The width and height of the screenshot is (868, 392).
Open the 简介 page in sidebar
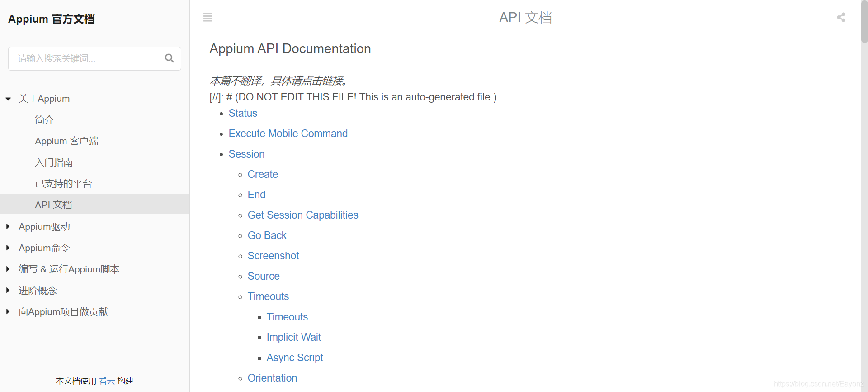pyautogui.click(x=44, y=120)
